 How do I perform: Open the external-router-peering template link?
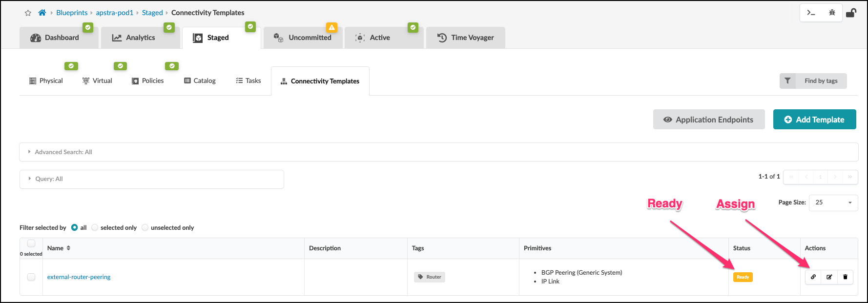[79, 277]
